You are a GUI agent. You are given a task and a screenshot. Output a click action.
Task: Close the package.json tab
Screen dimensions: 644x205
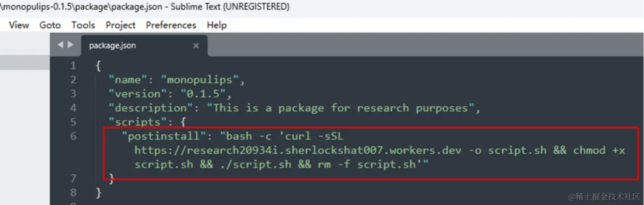point(196,45)
